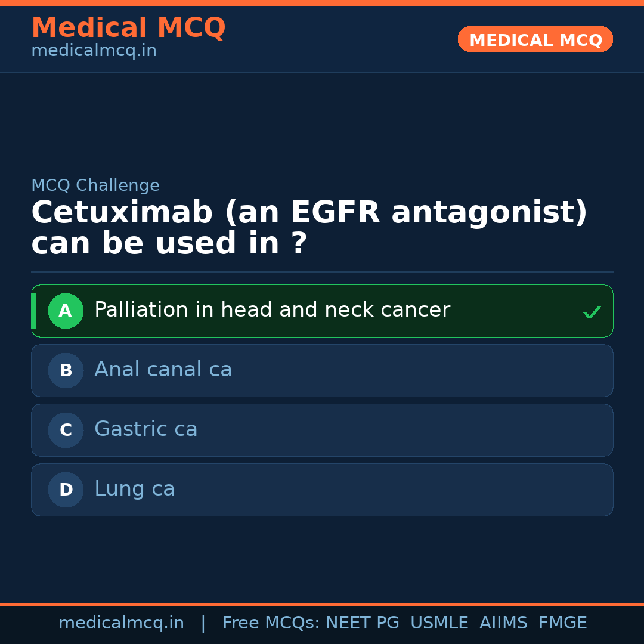Click the 'MCQ Challenge' label
644x644 pixels.
[x=95, y=185]
